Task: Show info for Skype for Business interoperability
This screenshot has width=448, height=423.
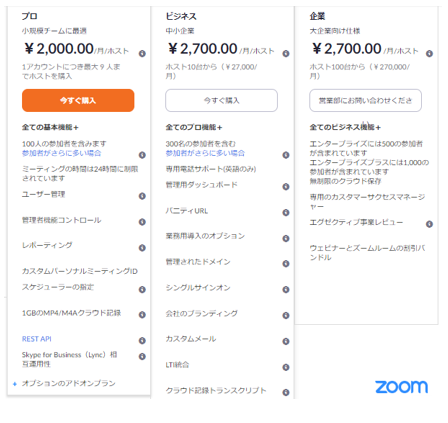Action: [x=142, y=357]
